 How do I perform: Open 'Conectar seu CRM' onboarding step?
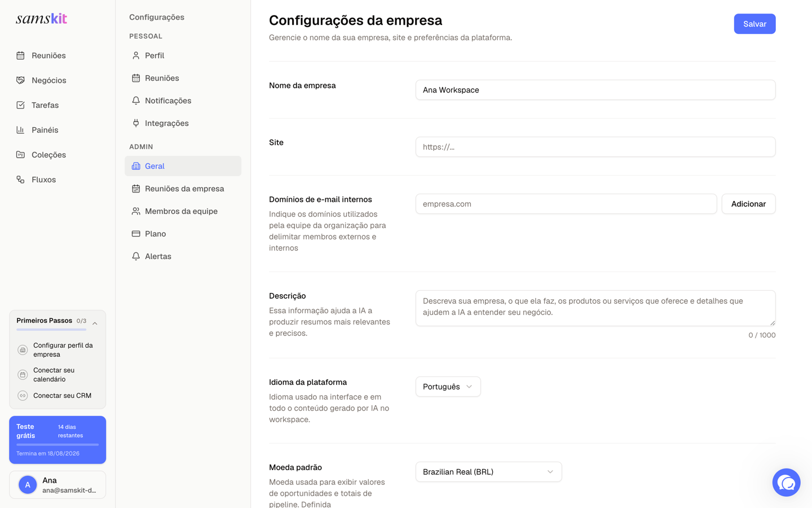click(x=58, y=396)
